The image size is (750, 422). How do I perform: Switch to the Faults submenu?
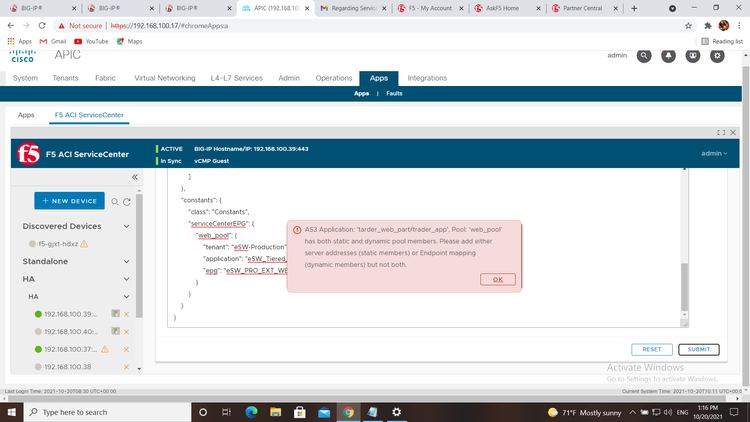point(394,94)
